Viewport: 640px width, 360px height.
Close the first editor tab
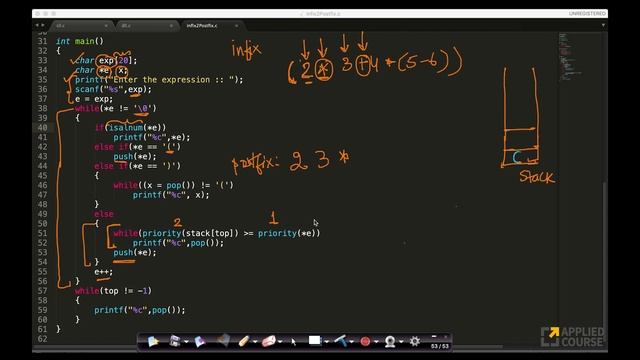[x=106, y=26]
